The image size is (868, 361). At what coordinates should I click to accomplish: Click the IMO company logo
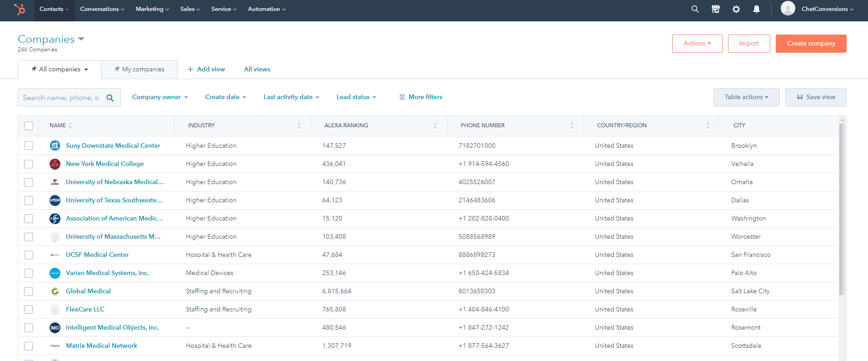click(x=55, y=327)
